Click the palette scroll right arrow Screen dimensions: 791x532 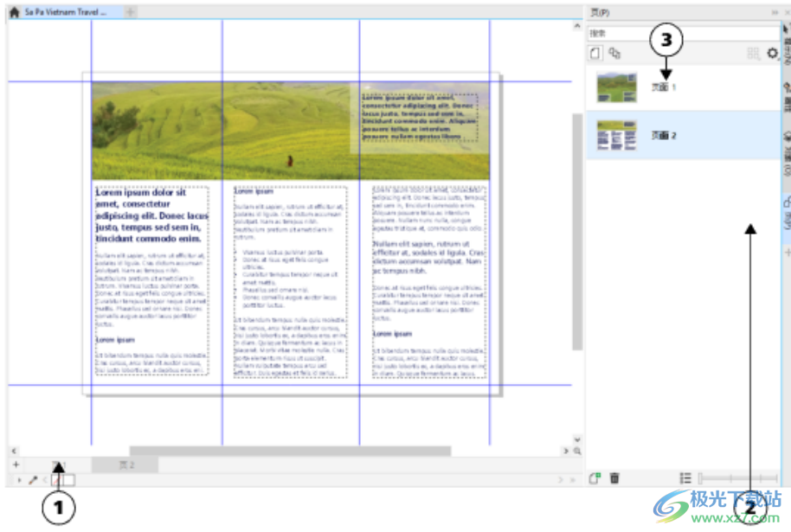(561, 480)
